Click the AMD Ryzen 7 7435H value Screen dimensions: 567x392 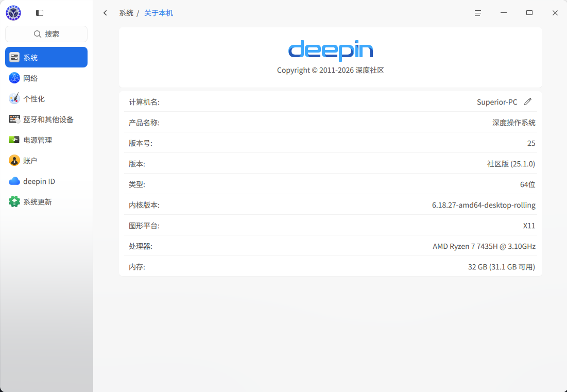coord(484,246)
